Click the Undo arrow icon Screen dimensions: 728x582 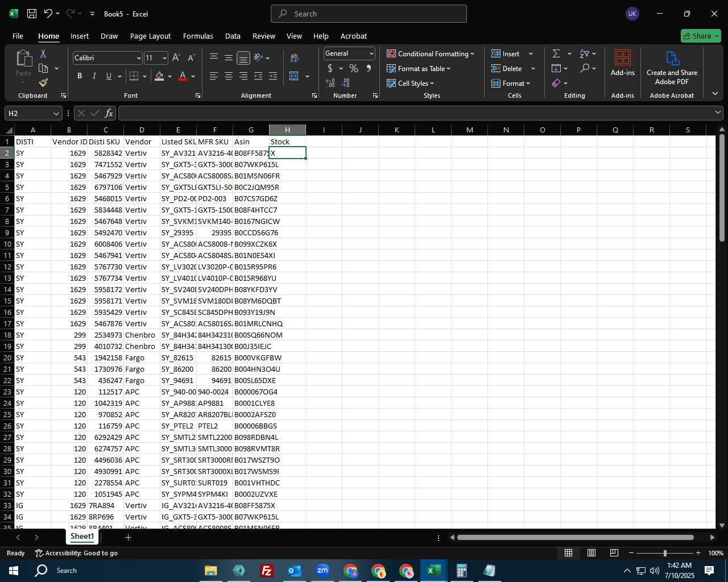tap(48, 14)
